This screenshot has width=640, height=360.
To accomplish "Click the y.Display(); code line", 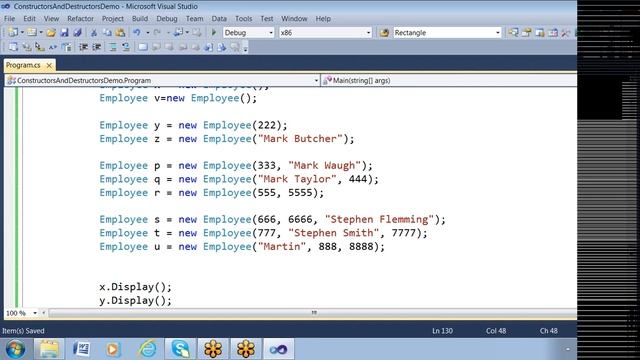I will 136,301.
